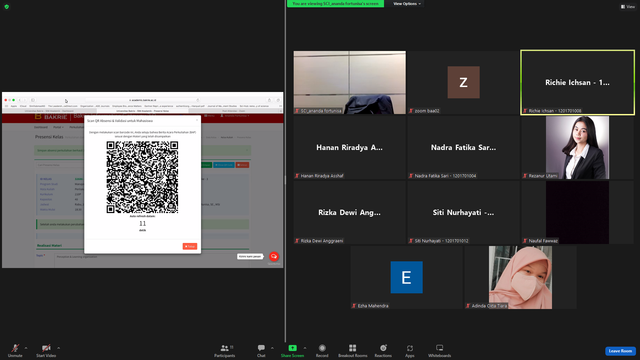Open Portal dropdown on shared Bakrie page
This screenshot has width=640, height=360.
point(58,127)
